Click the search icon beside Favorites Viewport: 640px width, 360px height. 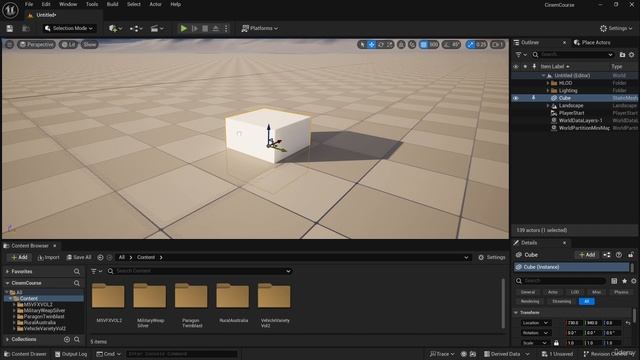[77, 271]
